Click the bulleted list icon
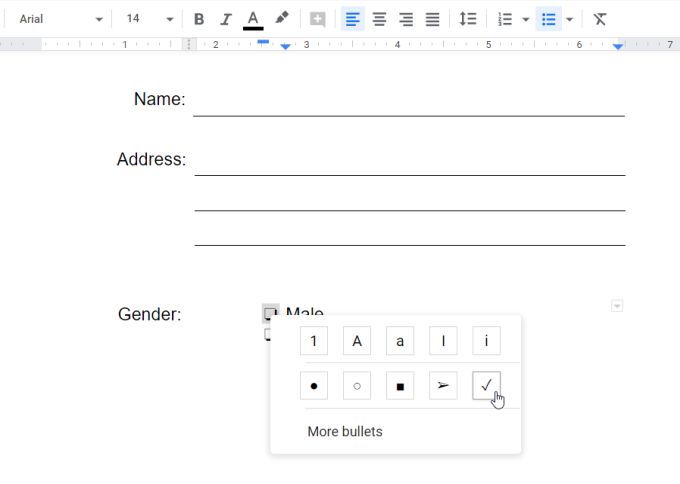Screen dimensions: 680x484 (548, 19)
